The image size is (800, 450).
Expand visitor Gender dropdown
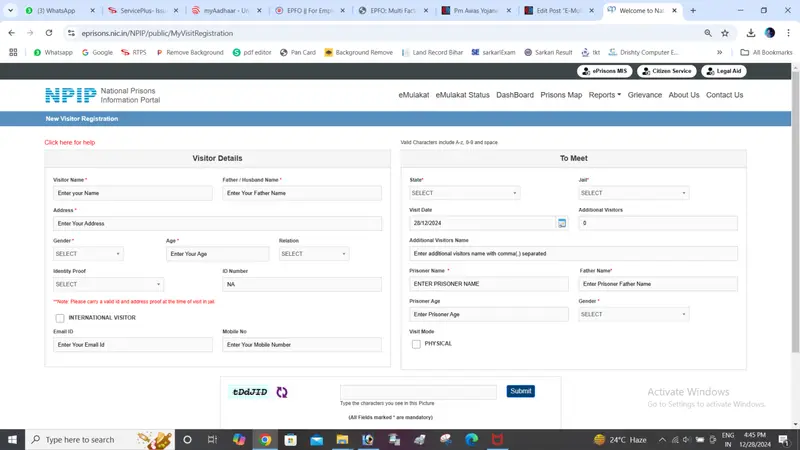(88, 254)
